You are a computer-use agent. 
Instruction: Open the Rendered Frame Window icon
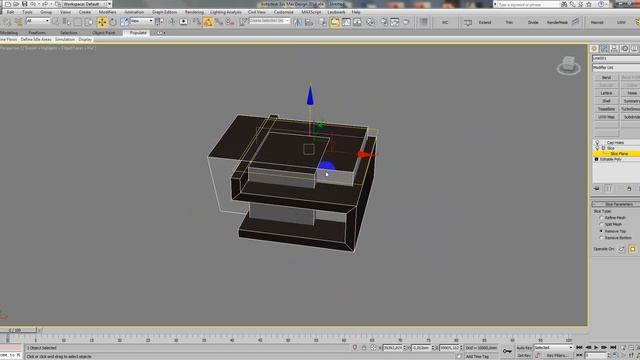(x=395, y=22)
